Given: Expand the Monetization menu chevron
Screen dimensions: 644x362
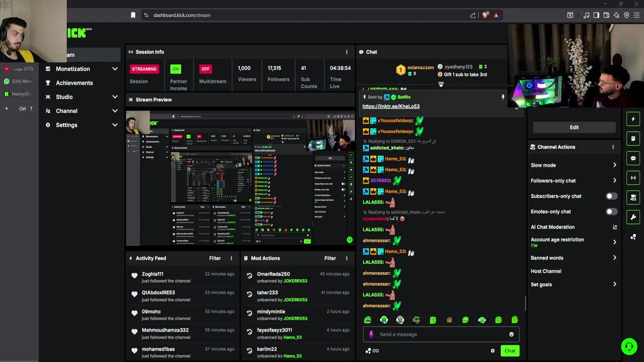Looking at the screenshot, I should [115, 69].
